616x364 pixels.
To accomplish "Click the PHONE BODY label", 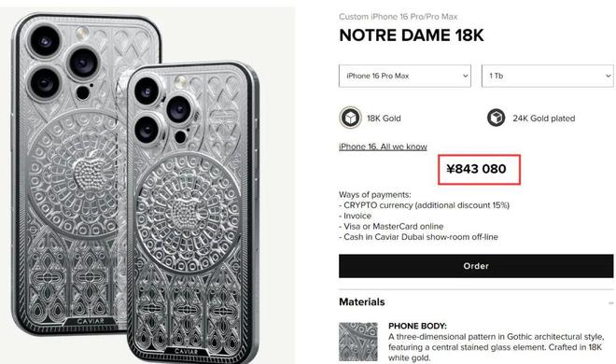I will (x=417, y=326).
